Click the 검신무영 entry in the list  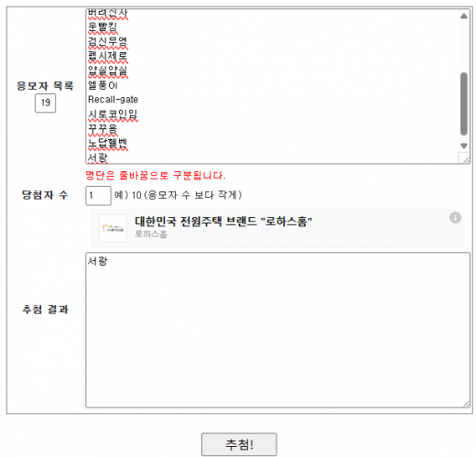point(108,41)
